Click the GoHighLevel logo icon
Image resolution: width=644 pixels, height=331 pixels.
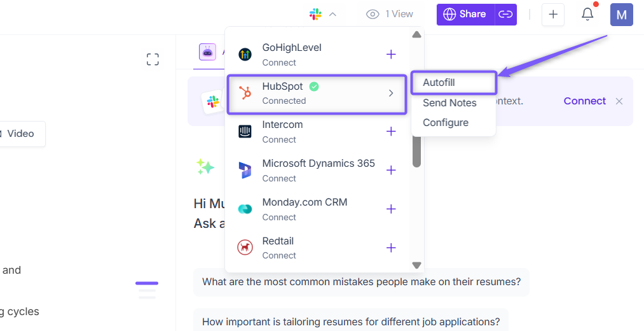[x=245, y=54]
